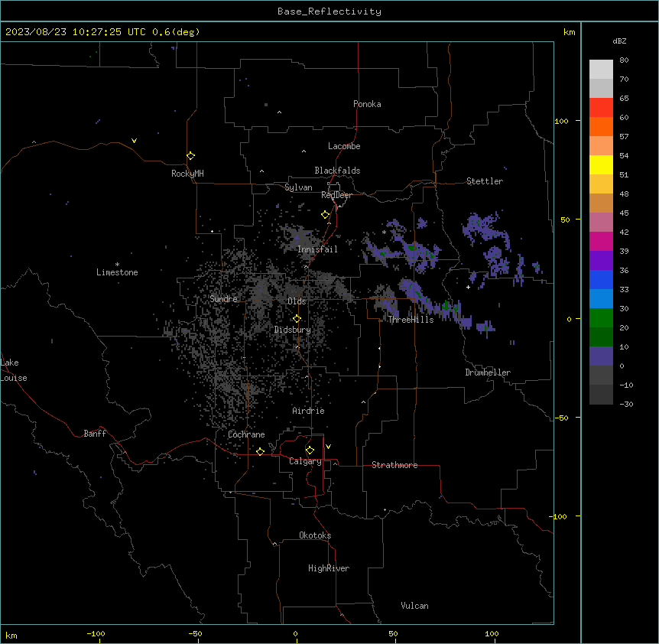
Task: Pick the bright yellow 54 dBZ legend swatch
Action: [x=601, y=164]
